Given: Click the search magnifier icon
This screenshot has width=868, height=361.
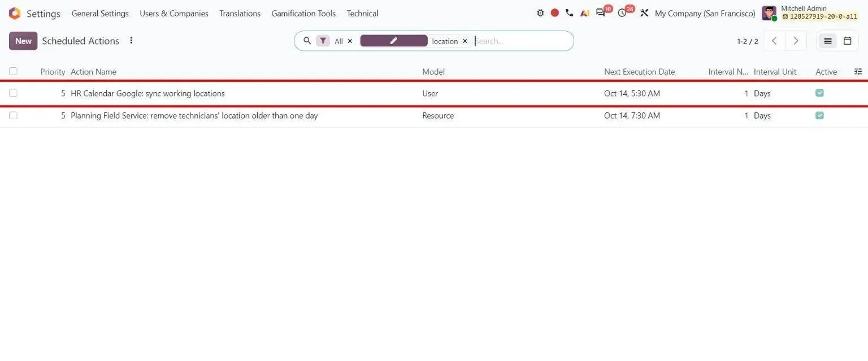Looking at the screenshot, I should pyautogui.click(x=307, y=41).
